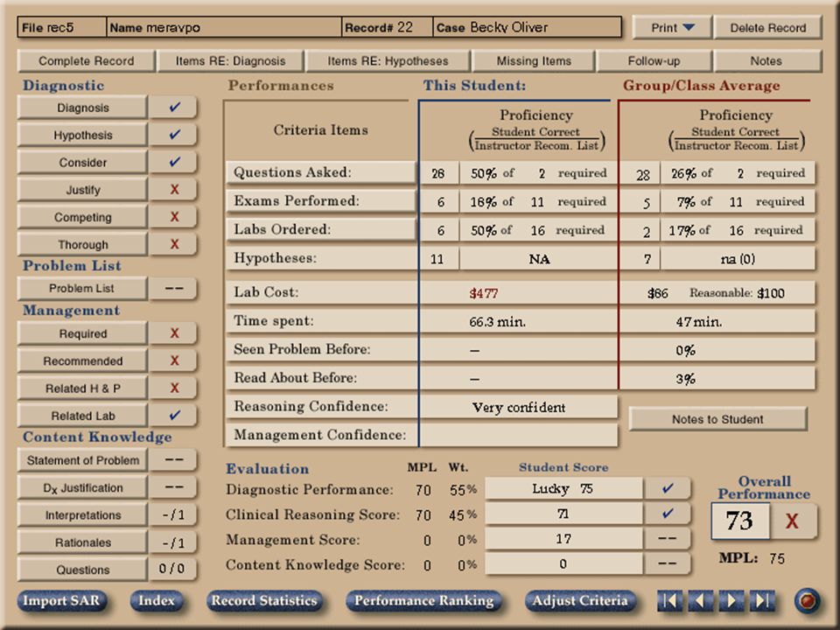Toggle the Justify X mark

pos(173,190)
